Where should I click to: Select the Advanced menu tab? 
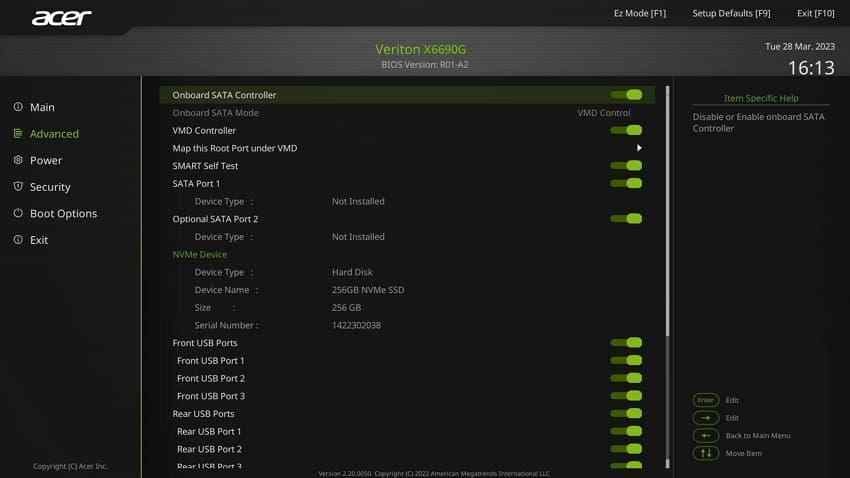54,134
